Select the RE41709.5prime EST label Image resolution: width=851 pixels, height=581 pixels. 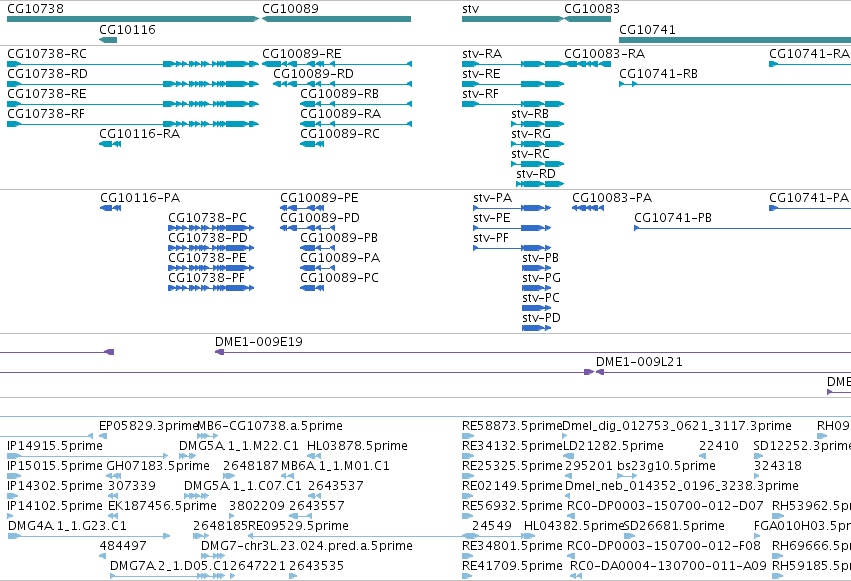pyautogui.click(x=512, y=566)
